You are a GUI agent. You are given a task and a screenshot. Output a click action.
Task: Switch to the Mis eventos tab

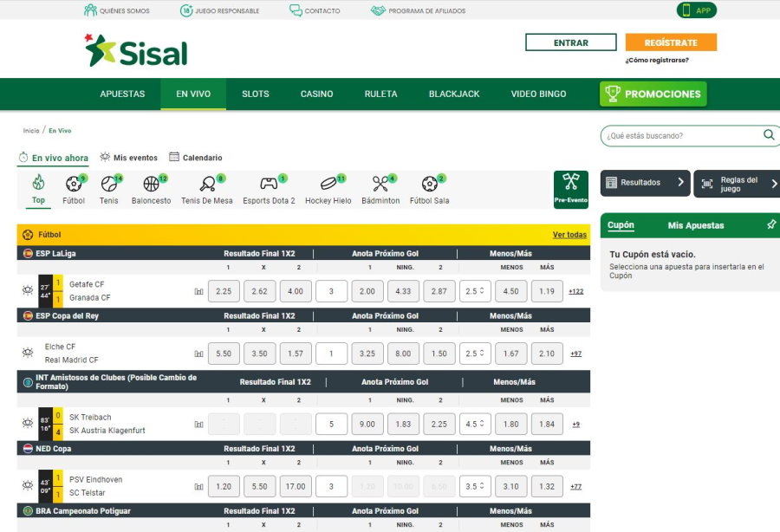click(x=129, y=157)
